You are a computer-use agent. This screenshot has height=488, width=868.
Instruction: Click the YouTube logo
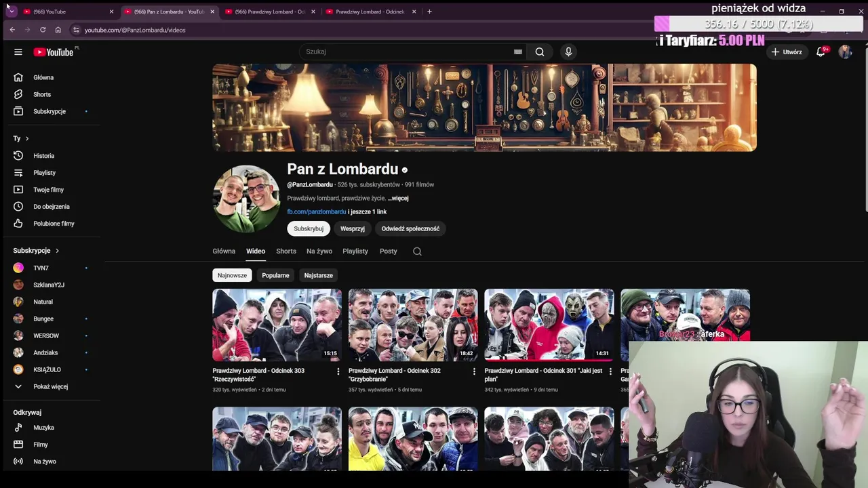point(54,52)
